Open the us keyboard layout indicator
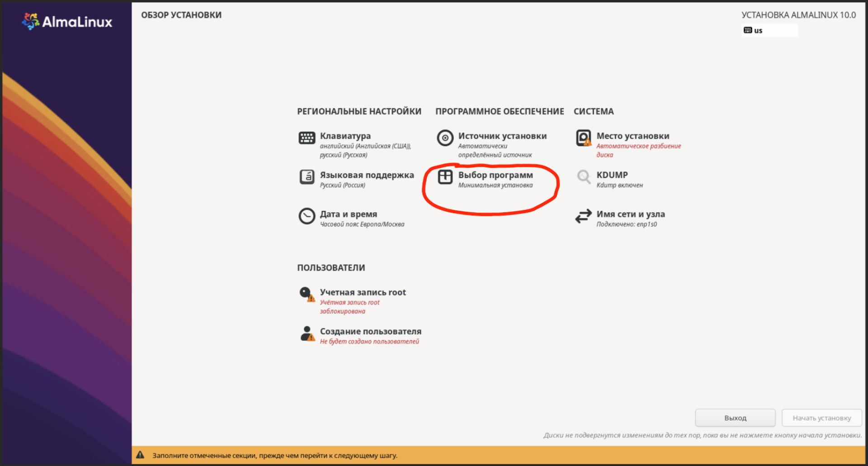The width and height of the screenshot is (868, 466). [x=769, y=30]
